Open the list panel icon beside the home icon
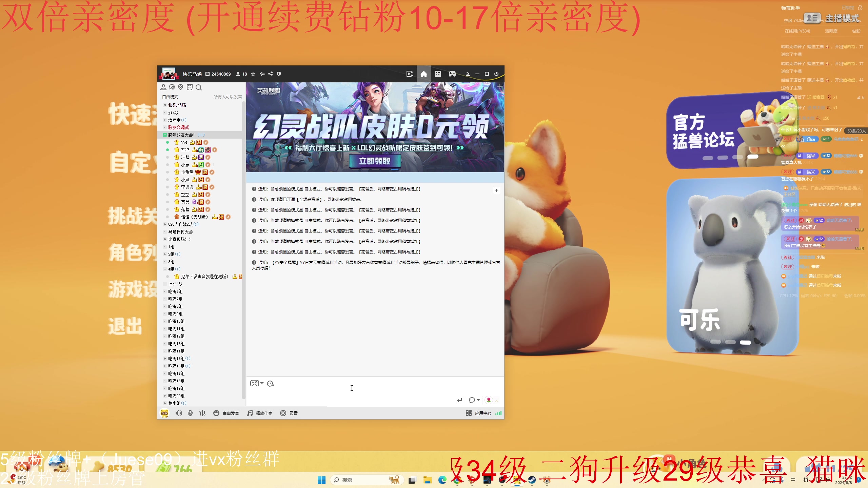The height and width of the screenshot is (488, 868). [x=438, y=74]
